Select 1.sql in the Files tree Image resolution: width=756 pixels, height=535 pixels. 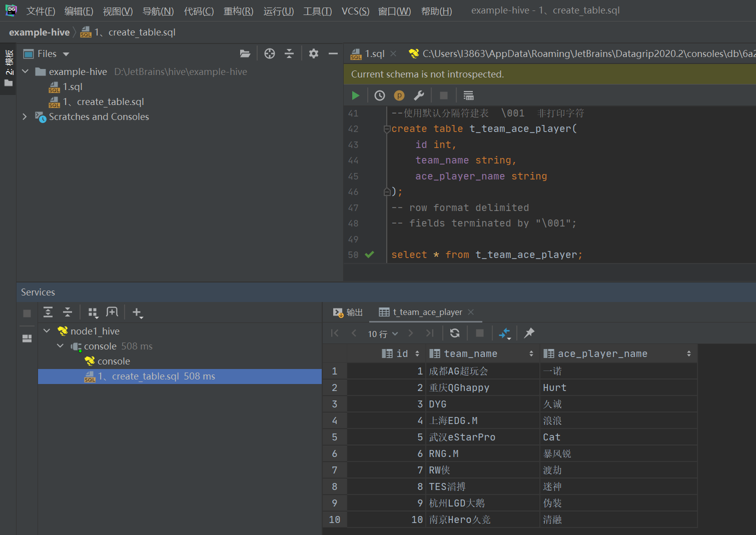point(66,86)
